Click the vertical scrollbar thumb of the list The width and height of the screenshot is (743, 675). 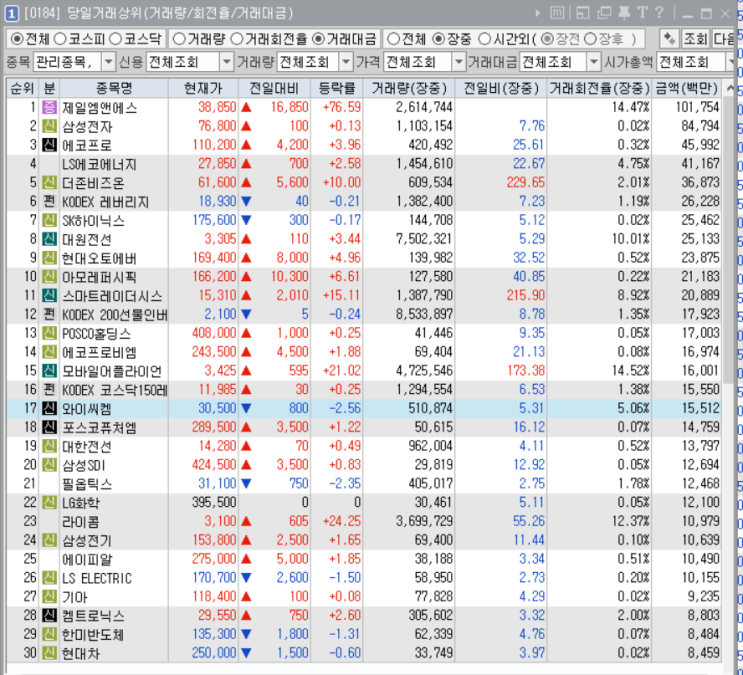click(730, 241)
